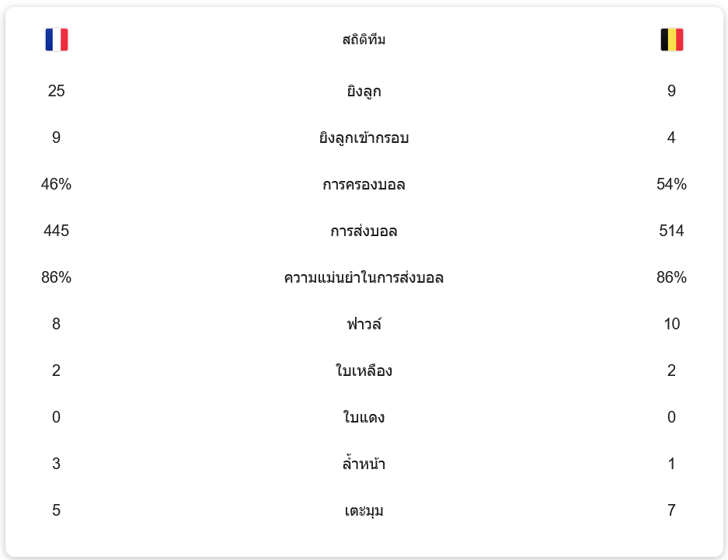This screenshot has height=560, width=728.
Task: Click the ยิงลูกเข้ากรอบ stat label
Action: pos(364,138)
